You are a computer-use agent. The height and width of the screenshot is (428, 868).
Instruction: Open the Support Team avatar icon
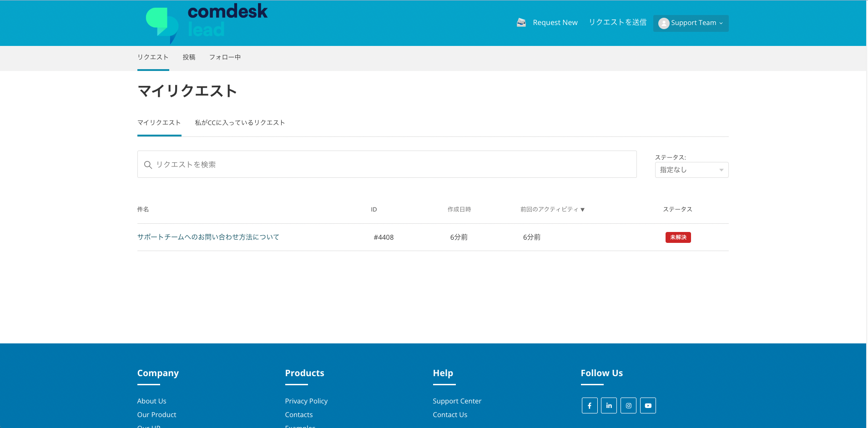tap(663, 23)
